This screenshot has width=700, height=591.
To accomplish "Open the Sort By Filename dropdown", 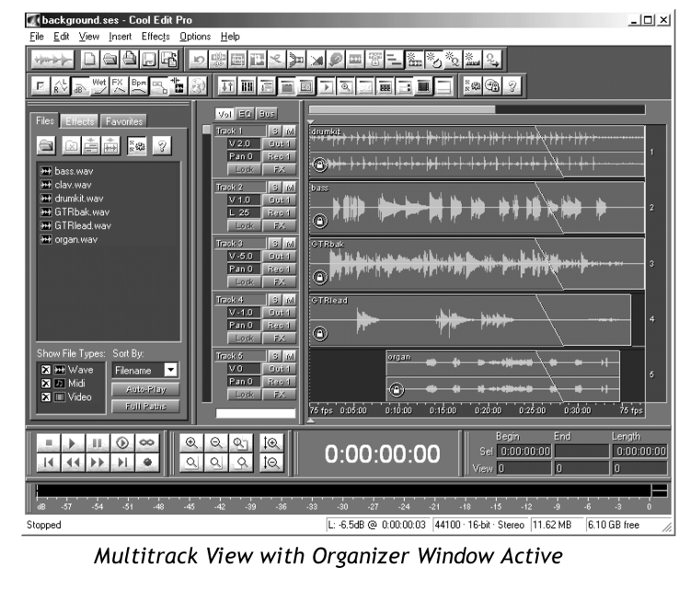I will [171, 370].
